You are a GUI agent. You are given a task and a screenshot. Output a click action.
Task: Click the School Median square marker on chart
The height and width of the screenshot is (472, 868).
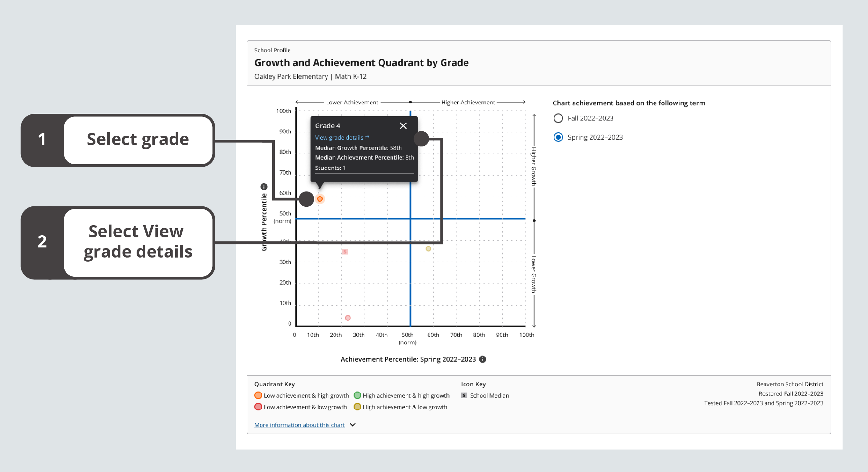345,251
